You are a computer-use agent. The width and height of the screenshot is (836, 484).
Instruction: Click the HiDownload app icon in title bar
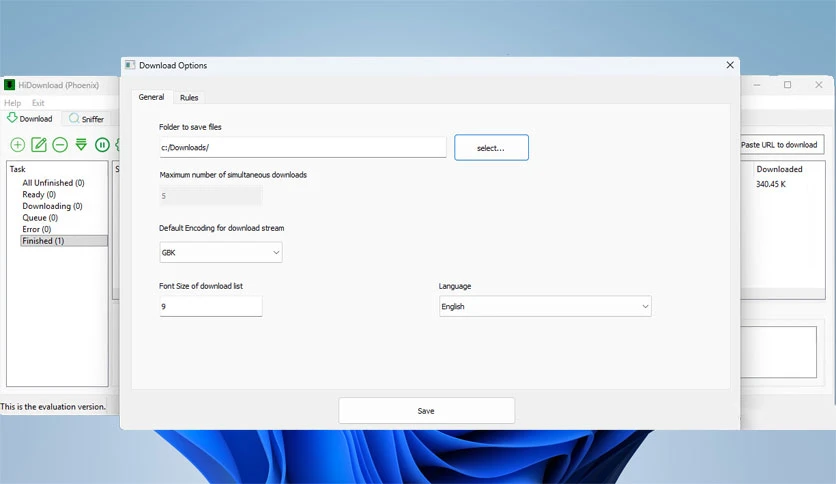point(10,85)
